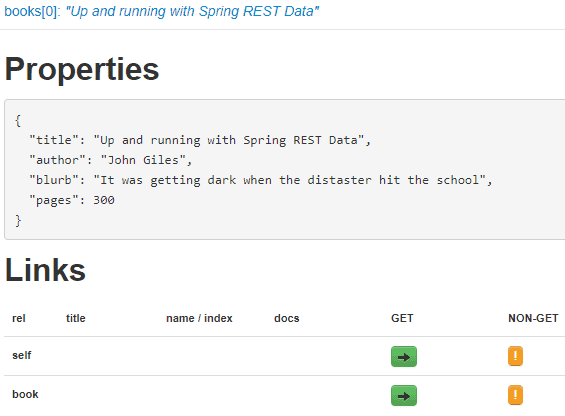Image resolution: width=565 pixels, height=416 pixels.
Task: Open NON-GET request for book link
Action: pyautogui.click(x=515, y=395)
